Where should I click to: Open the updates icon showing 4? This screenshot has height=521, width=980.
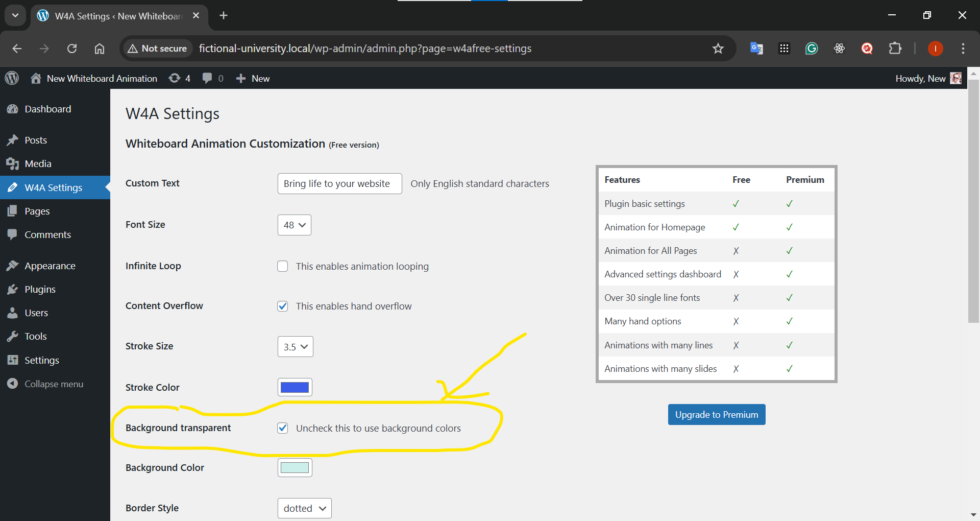pyautogui.click(x=179, y=78)
